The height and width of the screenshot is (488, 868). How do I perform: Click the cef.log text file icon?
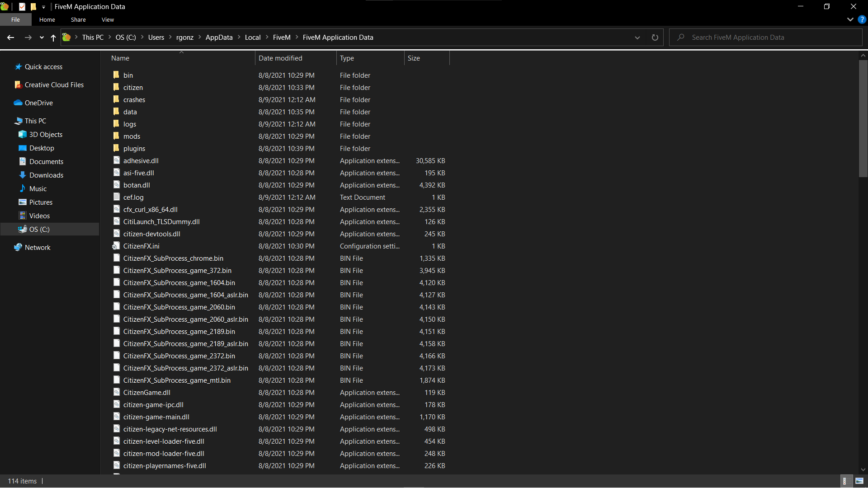[116, 197]
